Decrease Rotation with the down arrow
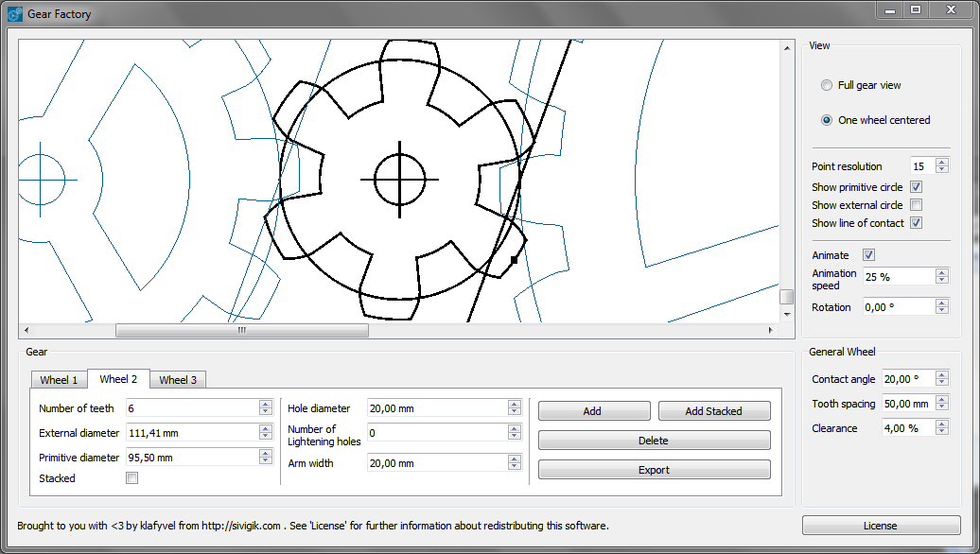This screenshot has width=980, height=554. click(x=942, y=310)
